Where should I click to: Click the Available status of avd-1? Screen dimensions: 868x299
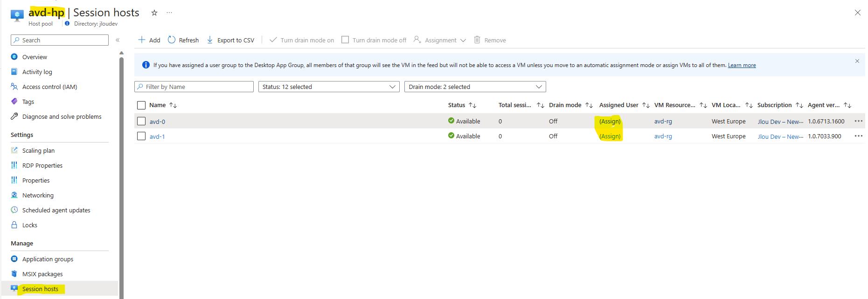click(464, 136)
